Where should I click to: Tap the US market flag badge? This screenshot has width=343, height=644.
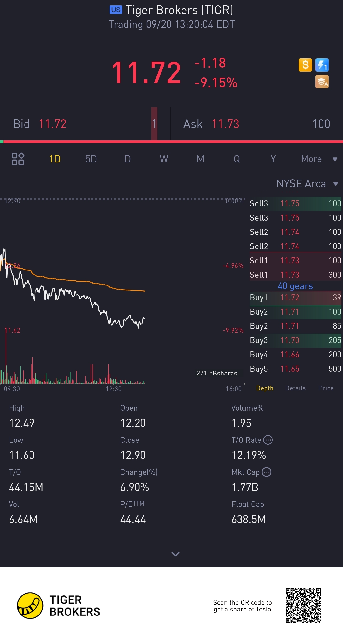pos(116,10)
